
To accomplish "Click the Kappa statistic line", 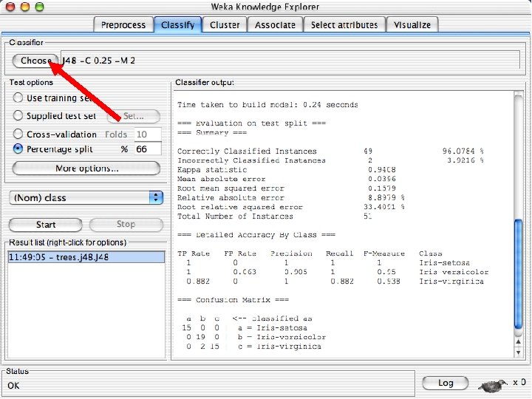I will pyautogui.click(x=287, y=170).
